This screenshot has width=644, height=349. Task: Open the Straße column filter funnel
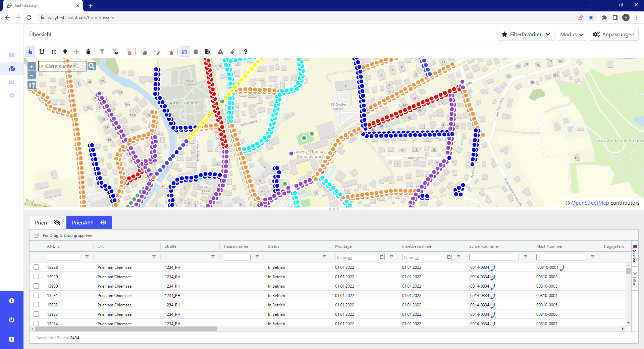pos(213,257)
